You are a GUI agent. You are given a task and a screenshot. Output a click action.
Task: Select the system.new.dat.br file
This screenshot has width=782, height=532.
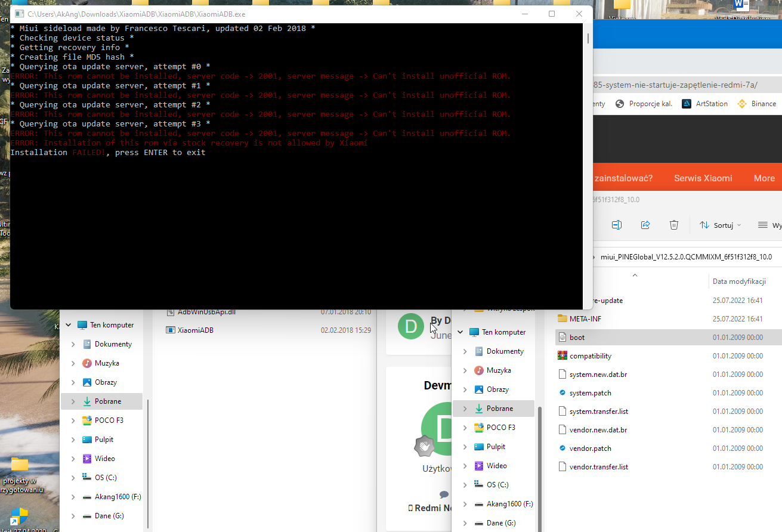tap(598, 375)
